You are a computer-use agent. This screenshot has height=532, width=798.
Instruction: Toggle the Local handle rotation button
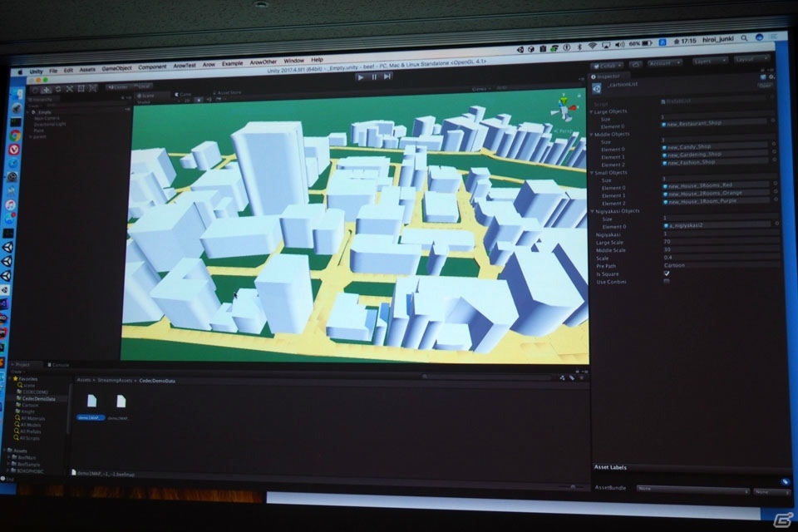pos(142,86)
